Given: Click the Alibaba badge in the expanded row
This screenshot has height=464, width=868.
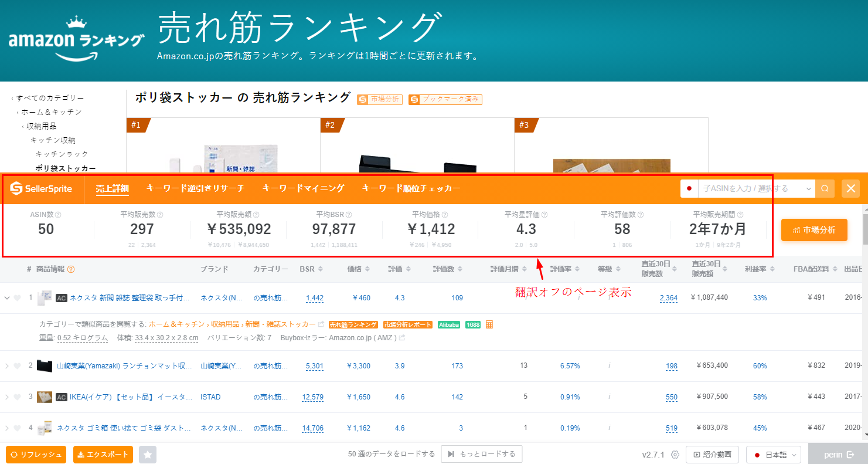Looking at the screenshot, I should click(449, 324).
